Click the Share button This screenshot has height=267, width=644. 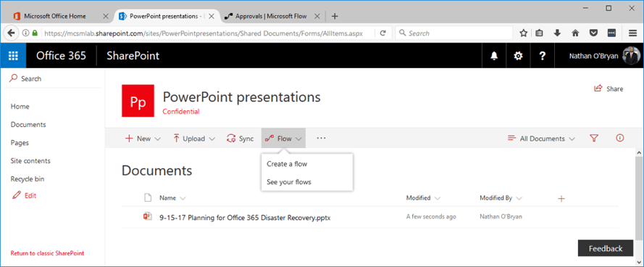(609, 89)
